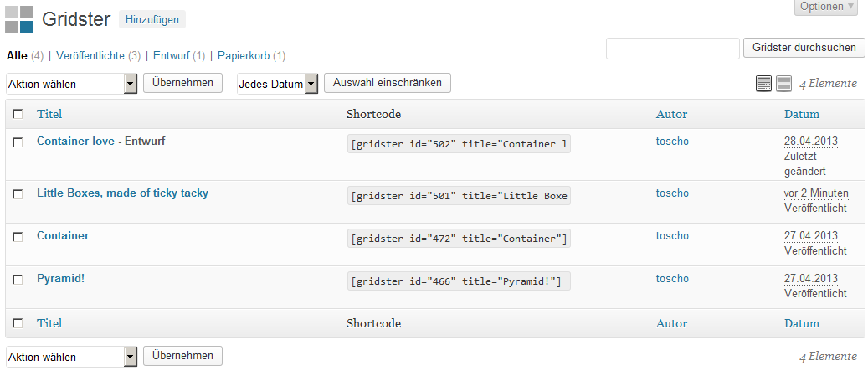The height and width of the screenshot is (381, 868).
Task: Switch to list view icon
Action: click(x=763, y=84)
